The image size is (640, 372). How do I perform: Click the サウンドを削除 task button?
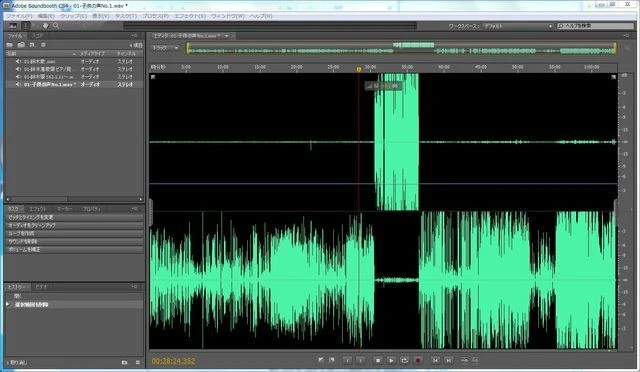click(x=74, y=241)
